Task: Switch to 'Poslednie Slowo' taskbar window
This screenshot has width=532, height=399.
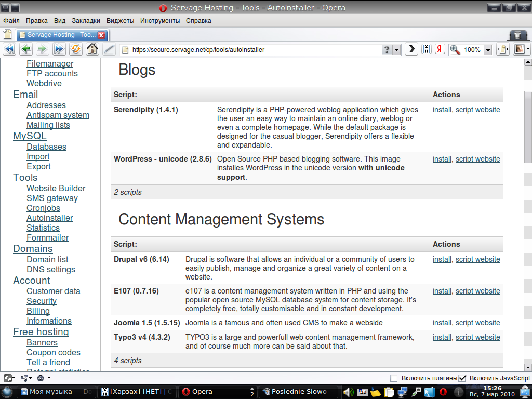Action: pyautogui.click(x=299, y=392)
